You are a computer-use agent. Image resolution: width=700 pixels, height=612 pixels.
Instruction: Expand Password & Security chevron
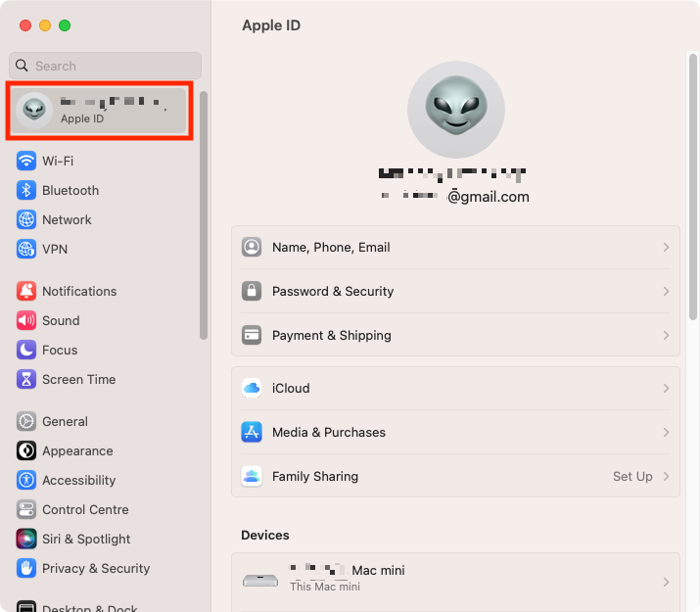[x=666, y=291]
